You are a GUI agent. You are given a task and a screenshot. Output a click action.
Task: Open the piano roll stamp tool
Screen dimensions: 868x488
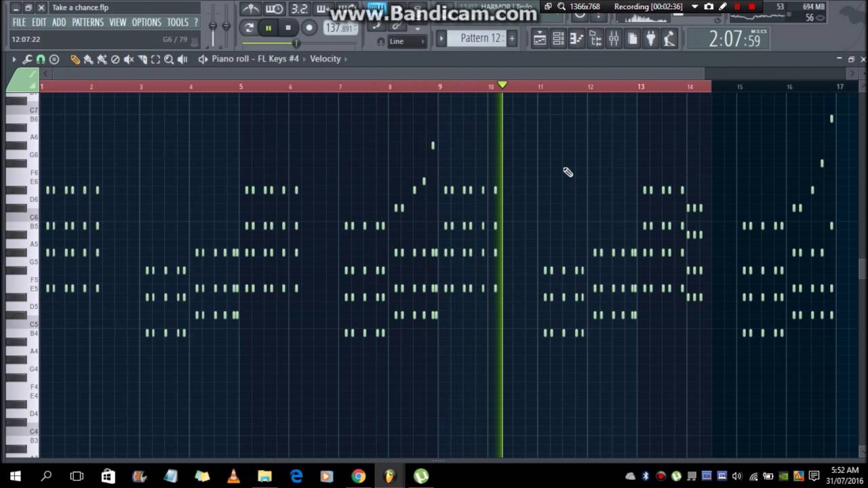54,59
